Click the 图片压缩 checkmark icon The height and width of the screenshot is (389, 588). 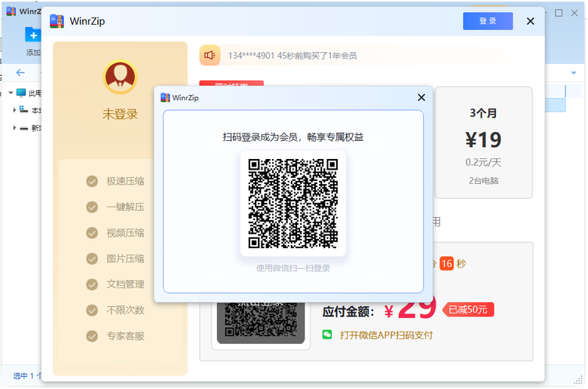[92, 259]
